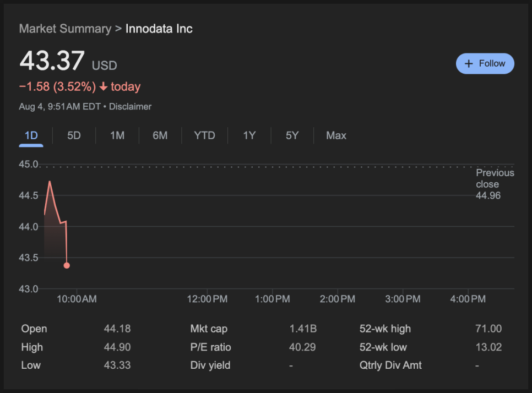Click the red down arrow beside today
532x393 pixels.
(x=104, y=87)
